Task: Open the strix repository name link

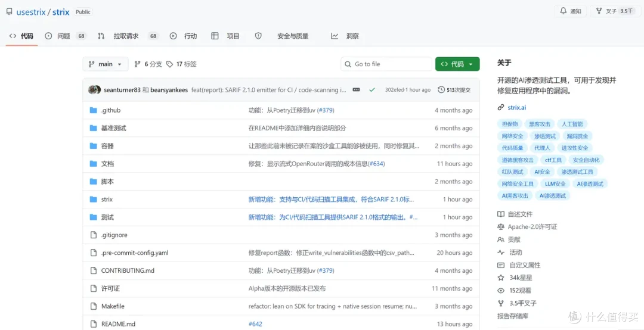Action: click(x=61, y=12)
